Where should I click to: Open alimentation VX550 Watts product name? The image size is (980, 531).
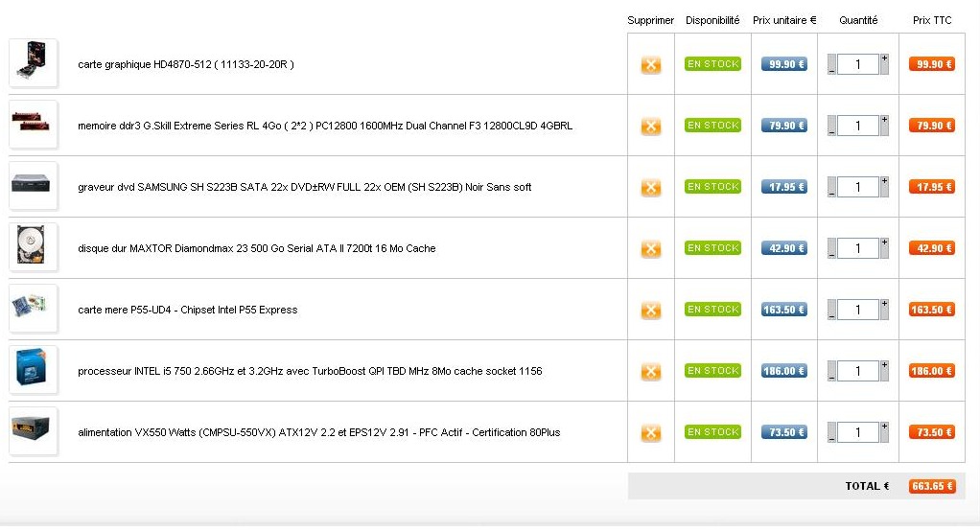tap(318, 431)
